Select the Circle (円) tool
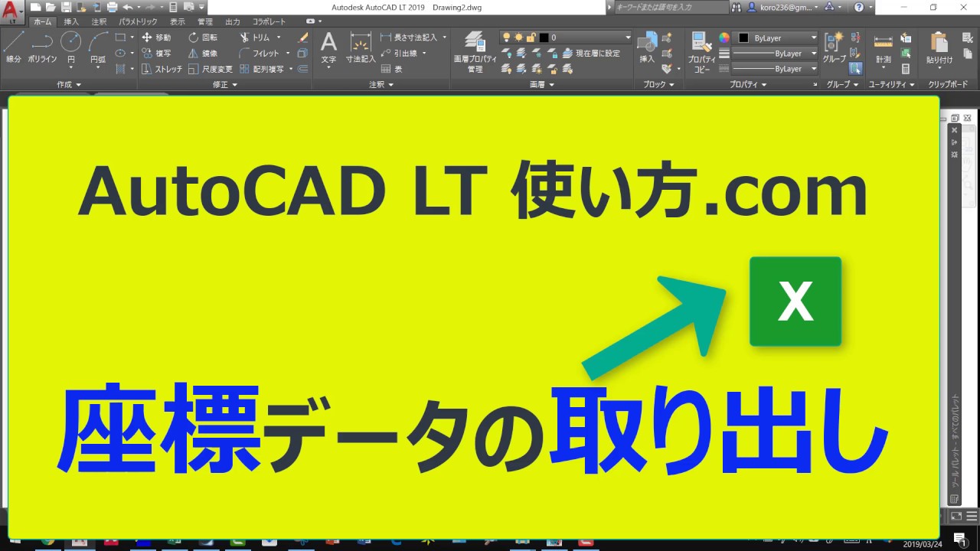 [71, 47]
